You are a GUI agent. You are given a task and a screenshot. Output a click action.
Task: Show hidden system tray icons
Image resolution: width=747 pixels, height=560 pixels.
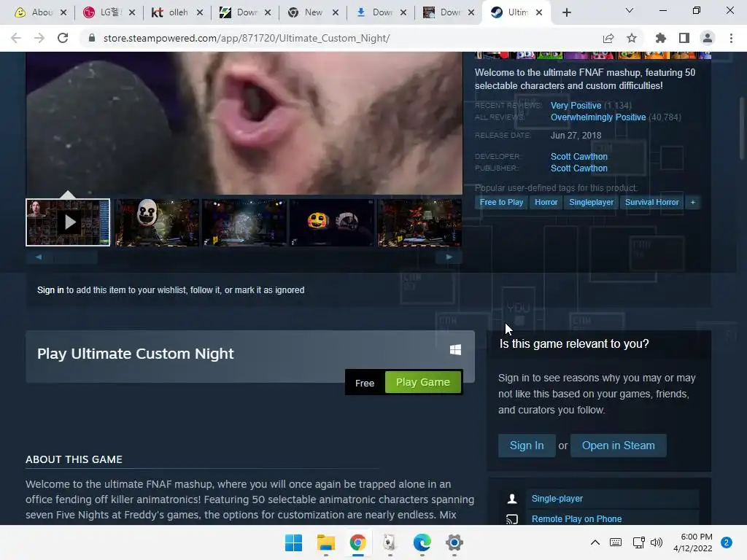(x=595, y=542)
